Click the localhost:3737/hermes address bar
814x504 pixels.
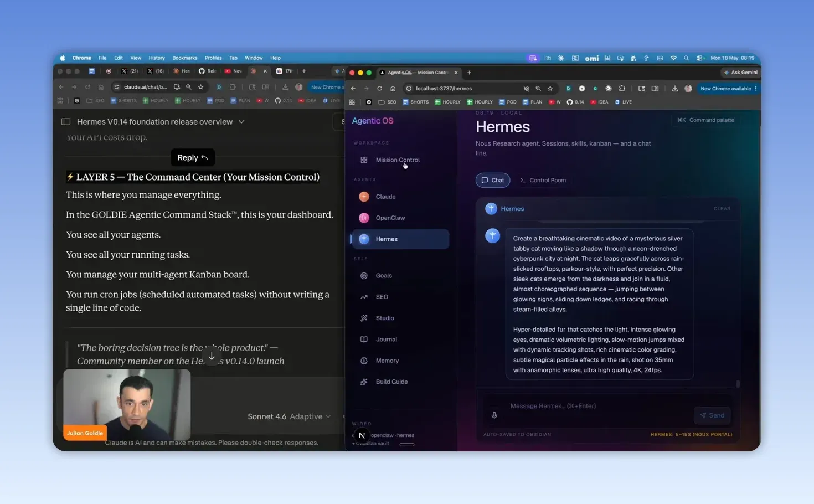click(465, 89)
